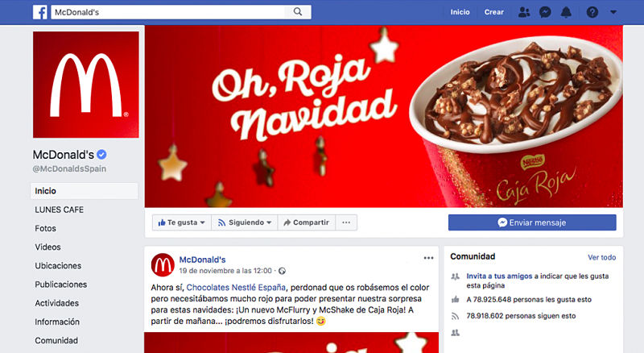Expand the account menu arrow in top bar
Viewport: 644px width, 353px height.
tap(613, 12)
